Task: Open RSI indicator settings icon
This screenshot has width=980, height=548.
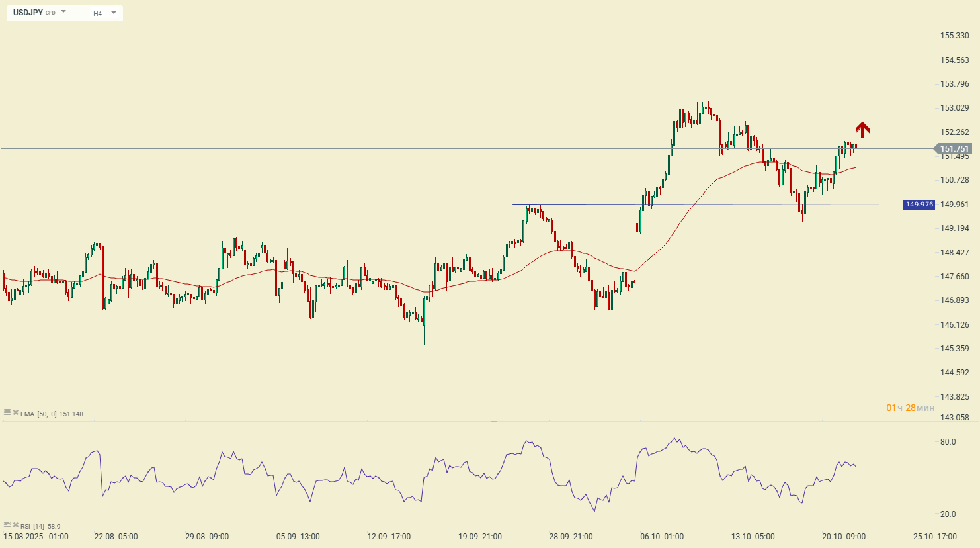Action: click(x=7, y=525)
